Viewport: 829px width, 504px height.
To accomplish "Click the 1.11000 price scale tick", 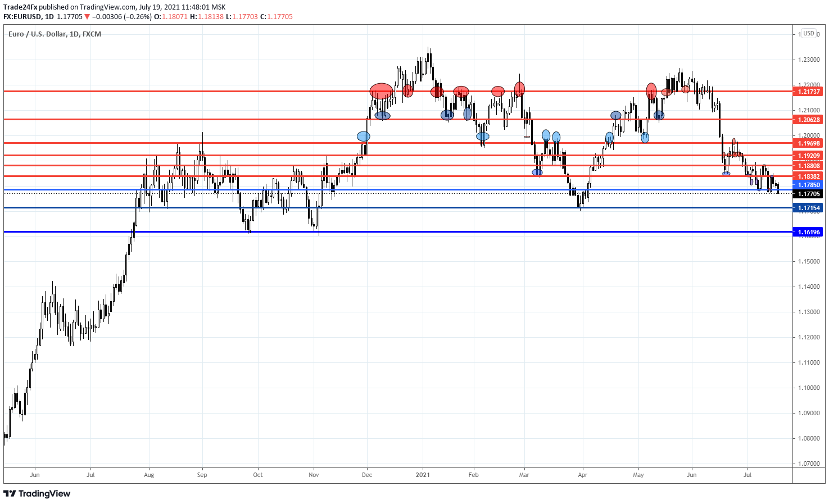I will 808,362.
